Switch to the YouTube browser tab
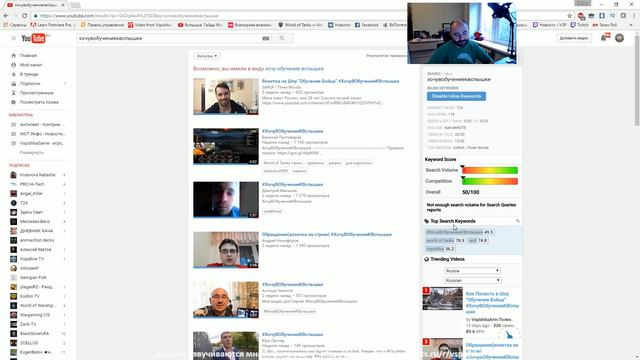This screenshot has width=640, height=360. (x=34, y=5)
